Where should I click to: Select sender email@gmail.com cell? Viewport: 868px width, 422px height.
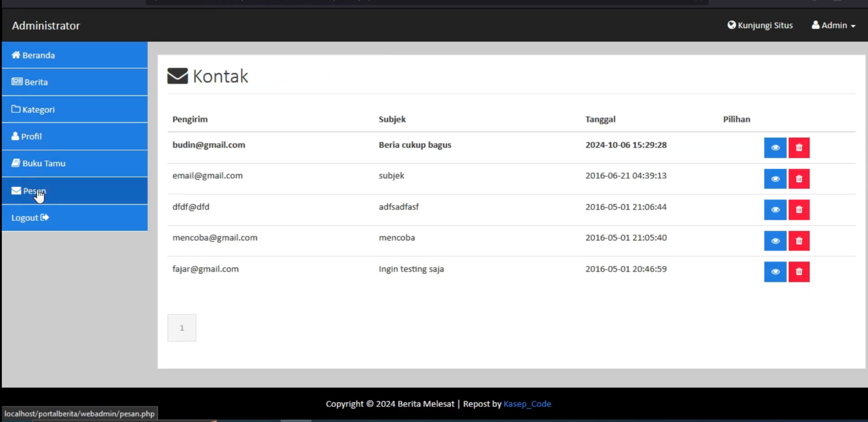pos(208,176)
